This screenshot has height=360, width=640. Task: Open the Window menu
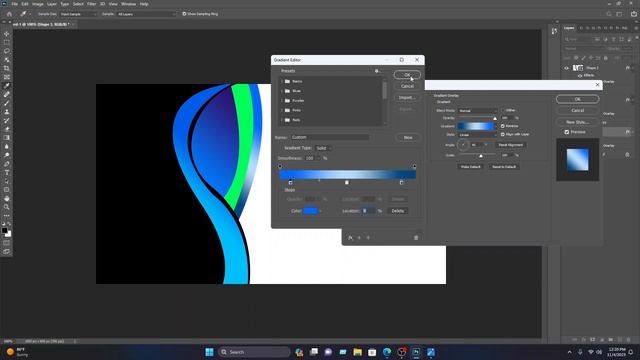pos(129,4)
